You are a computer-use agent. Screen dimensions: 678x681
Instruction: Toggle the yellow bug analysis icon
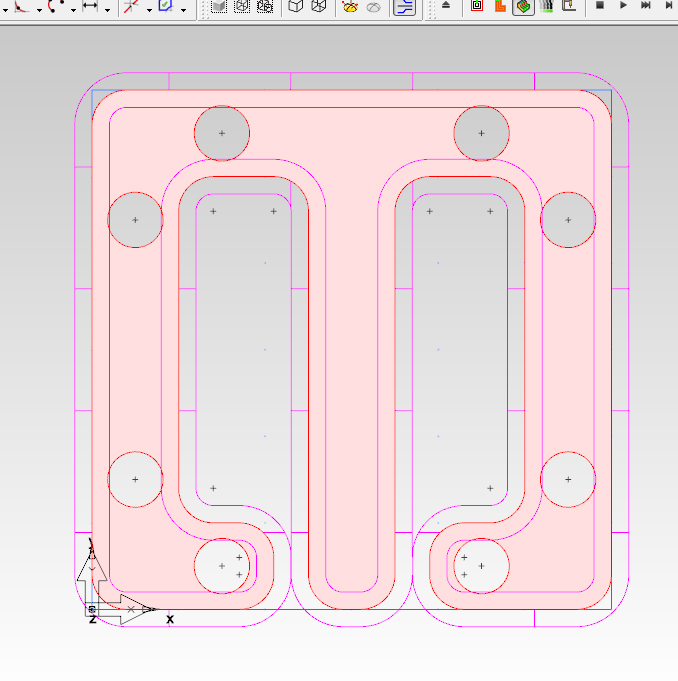pyautogui.click(x=349, y=6)
